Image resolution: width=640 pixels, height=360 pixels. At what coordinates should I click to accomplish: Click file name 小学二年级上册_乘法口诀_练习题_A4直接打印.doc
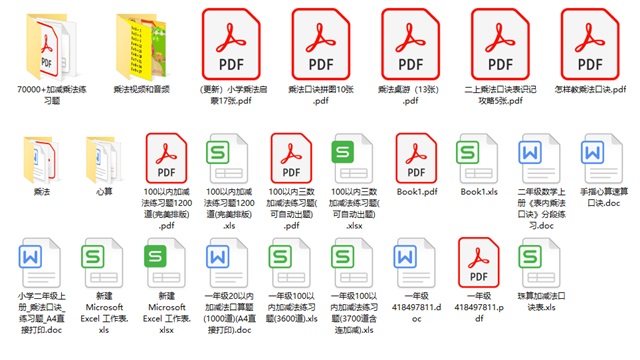(41, 313)
